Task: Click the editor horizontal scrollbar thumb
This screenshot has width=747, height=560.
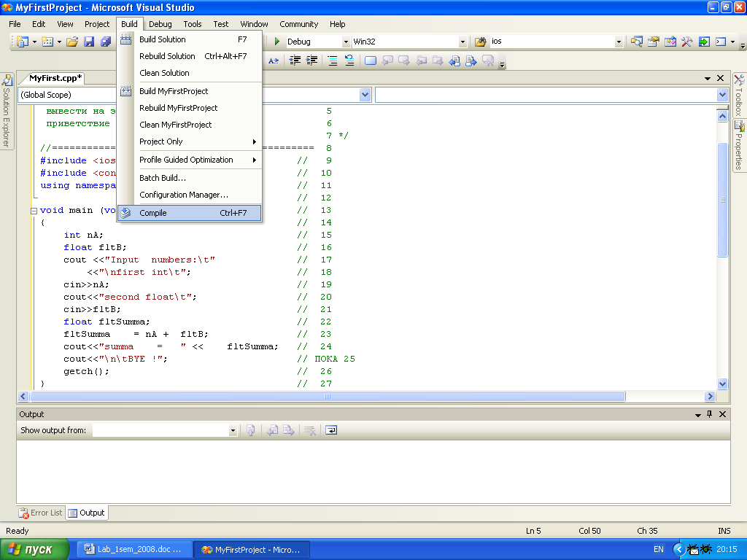Action: coord(328,396)
